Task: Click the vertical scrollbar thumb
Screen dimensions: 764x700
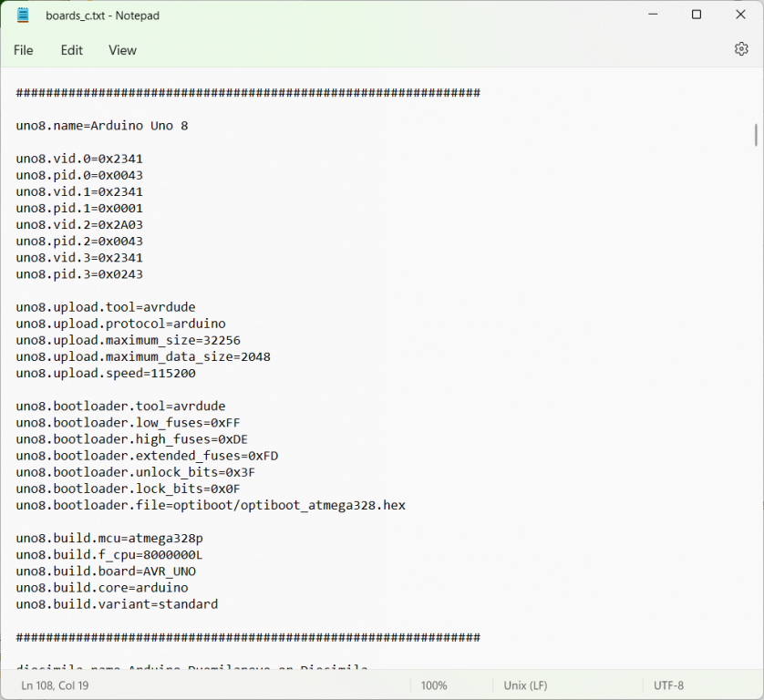Action: (x=756, y=135)
